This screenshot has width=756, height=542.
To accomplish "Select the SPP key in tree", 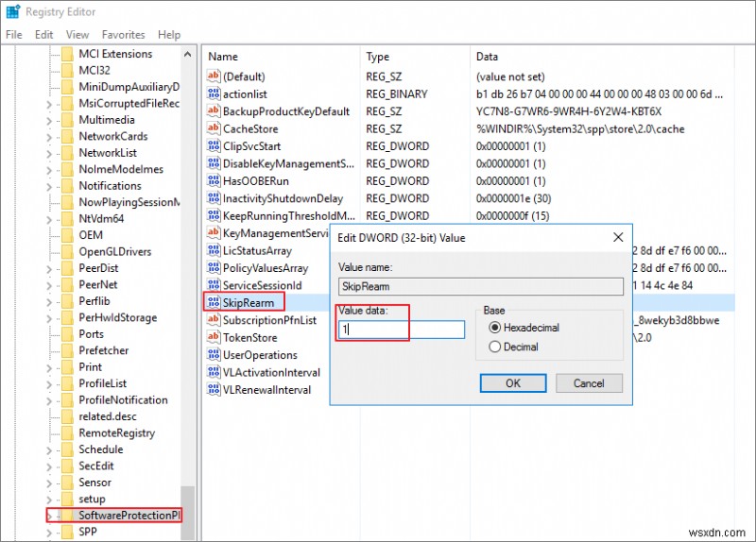I will pos(88,532).
